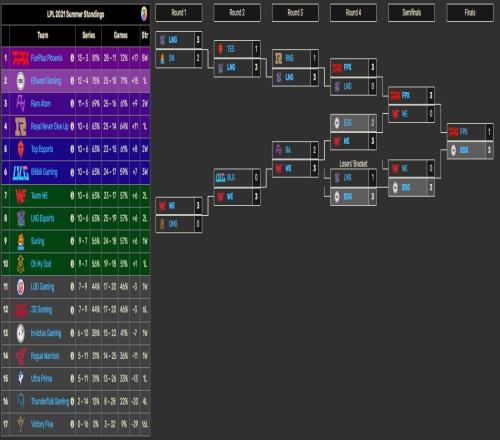Open the info icon for Victory Five
Viewport: 500px width, 440px height.
[x=72, y=424]
